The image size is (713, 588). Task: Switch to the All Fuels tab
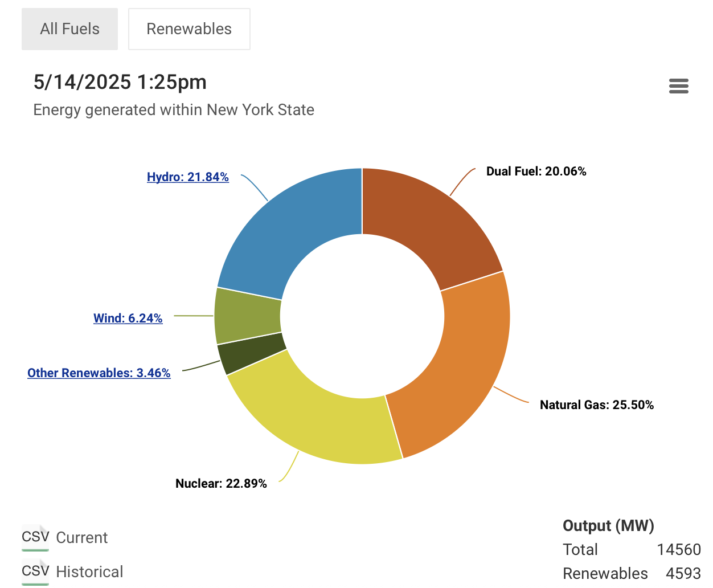tap(69, 29)
